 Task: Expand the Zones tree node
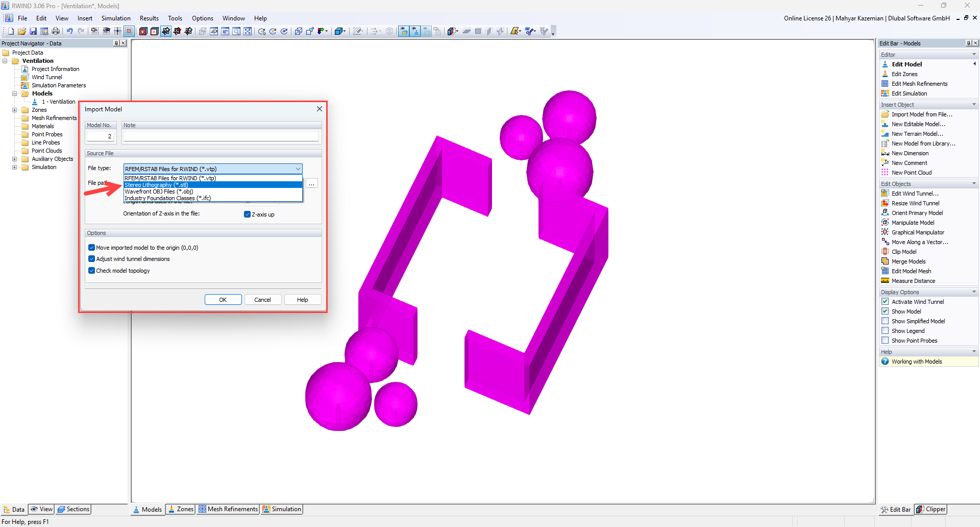pyautogui.click(x=14, y=110)
